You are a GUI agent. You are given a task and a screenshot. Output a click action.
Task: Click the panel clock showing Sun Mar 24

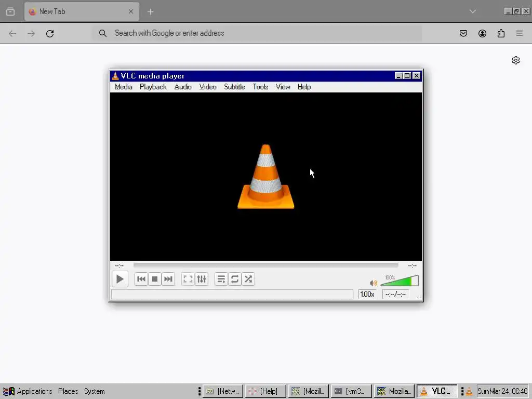(502, 391)
